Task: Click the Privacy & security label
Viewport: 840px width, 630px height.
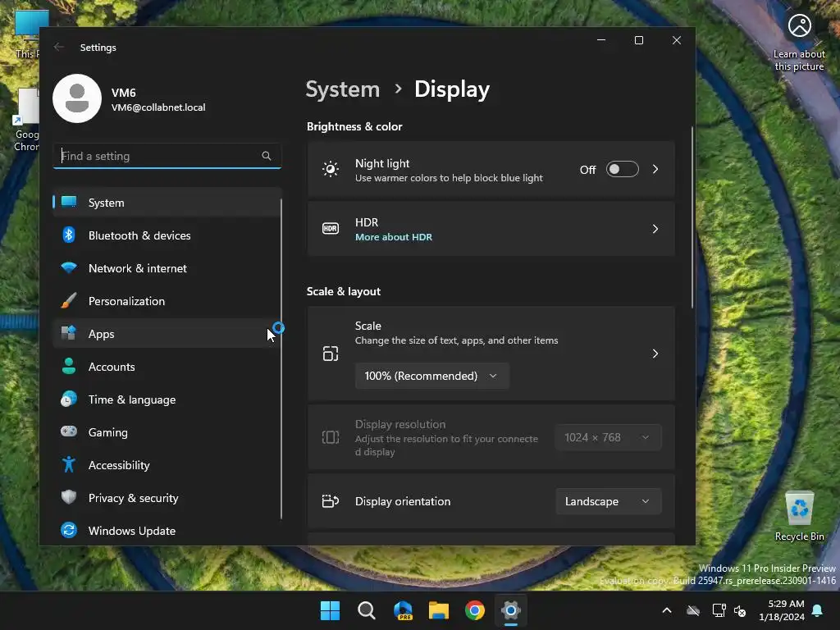Action: [x=133, y=498]
